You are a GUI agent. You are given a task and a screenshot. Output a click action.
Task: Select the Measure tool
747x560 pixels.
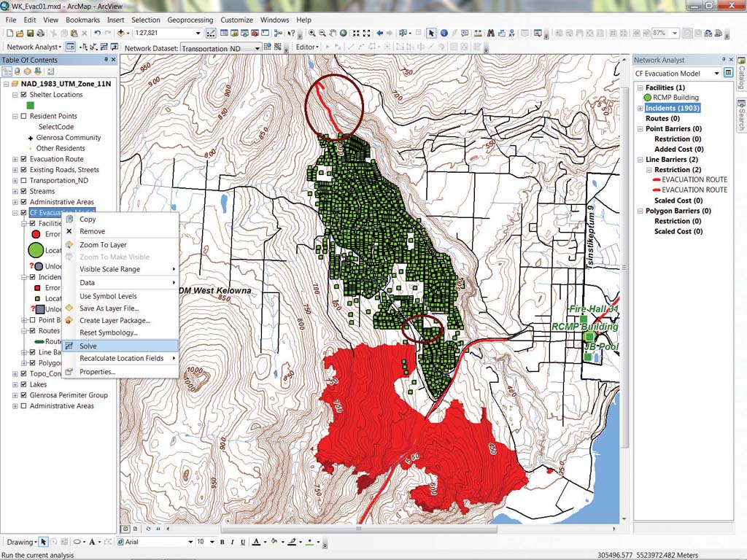coord(477,33)
